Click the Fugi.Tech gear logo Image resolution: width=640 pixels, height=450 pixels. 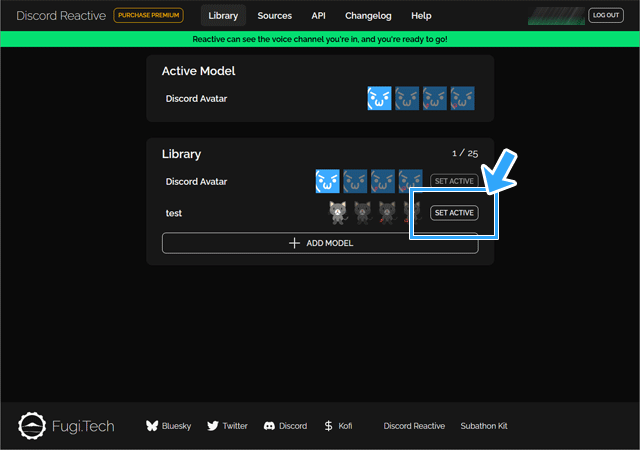point(34,426)
